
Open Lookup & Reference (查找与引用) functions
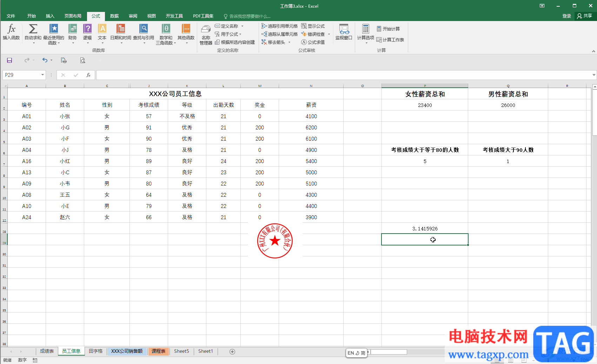144,34
